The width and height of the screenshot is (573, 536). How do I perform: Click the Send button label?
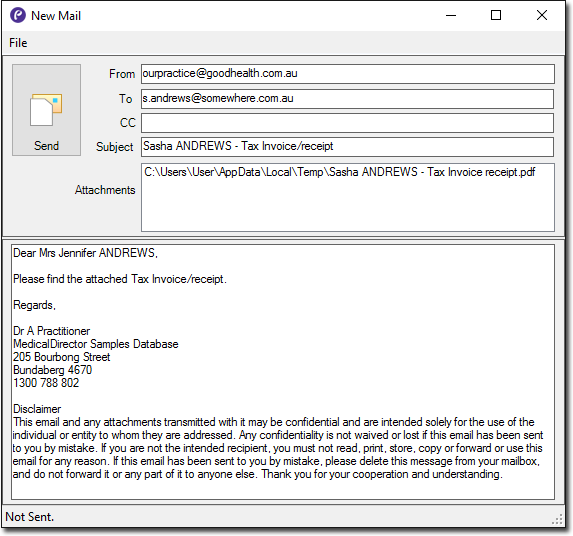tap(46, 146)
